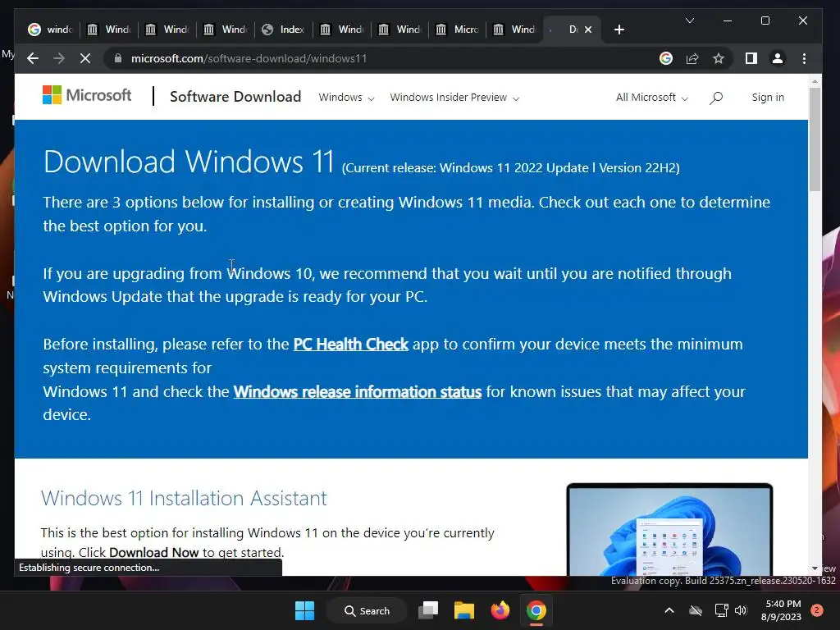Open File Explorer from the taskbar
This screenshot has height=630, width=840.
(464, 610)
